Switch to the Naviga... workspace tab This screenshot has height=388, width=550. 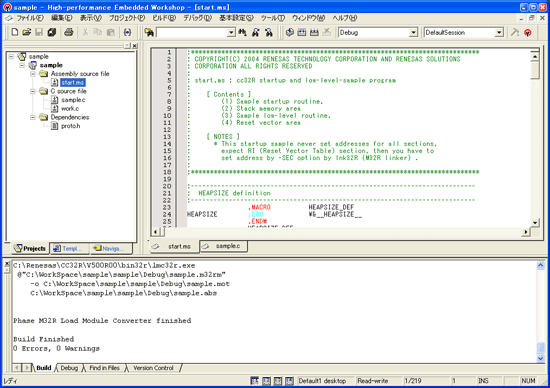point(110,248)
